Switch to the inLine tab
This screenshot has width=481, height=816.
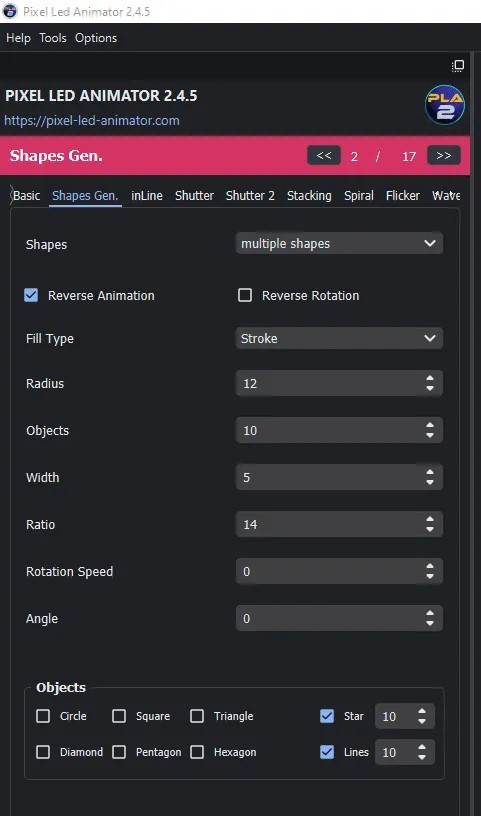point(147,196)
